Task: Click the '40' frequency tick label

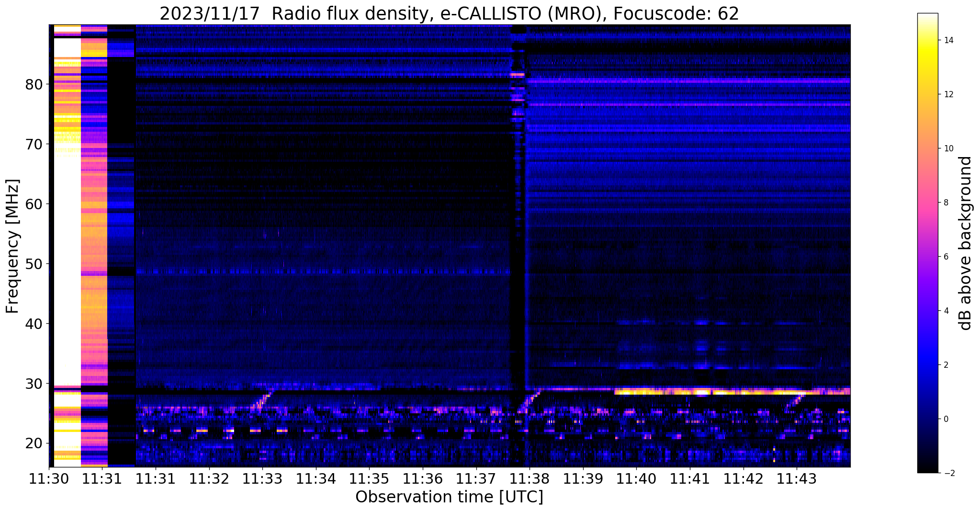Action: pos(34,324)
